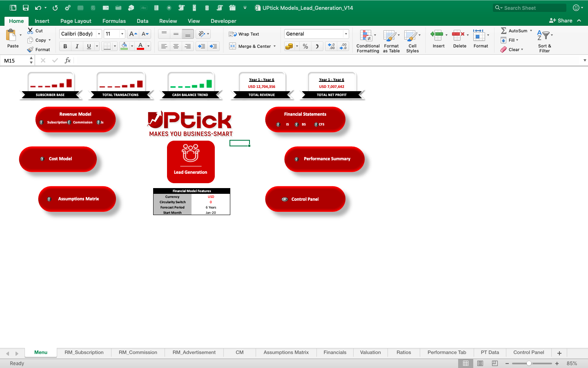Image resolution: width=588 pixels, height=368 pixels.
Task: Click the Cut scissors icon
Action: (x=30, y=31)
